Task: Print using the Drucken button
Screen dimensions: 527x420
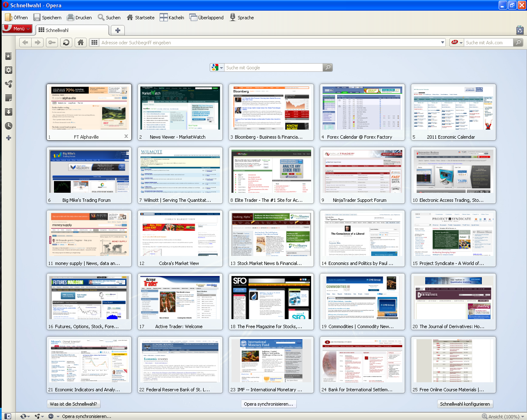Action: coord(79,17)
